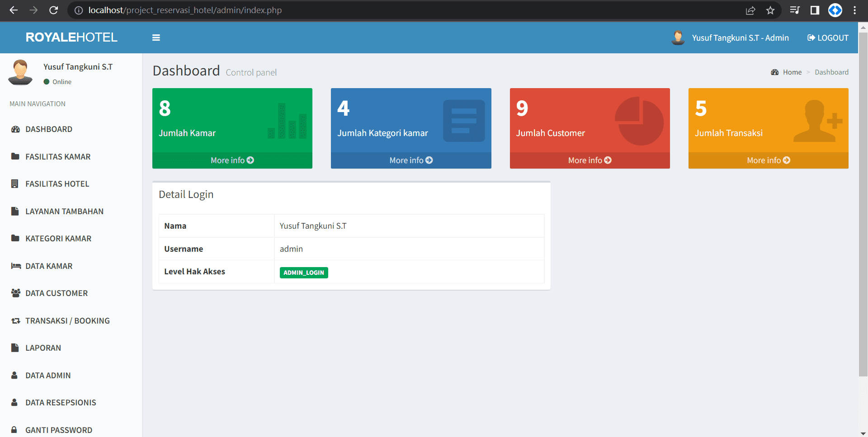The height and width of the screenshot is (437, 868).
Task: Open browser three-dot menu
Action: [854, 10]
